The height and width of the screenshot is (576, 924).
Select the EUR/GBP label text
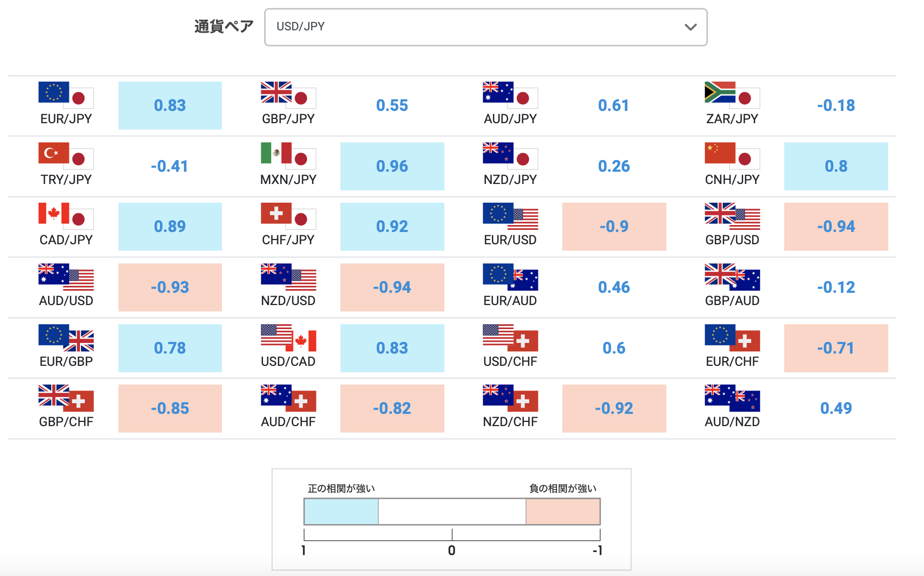coord(66,361)
